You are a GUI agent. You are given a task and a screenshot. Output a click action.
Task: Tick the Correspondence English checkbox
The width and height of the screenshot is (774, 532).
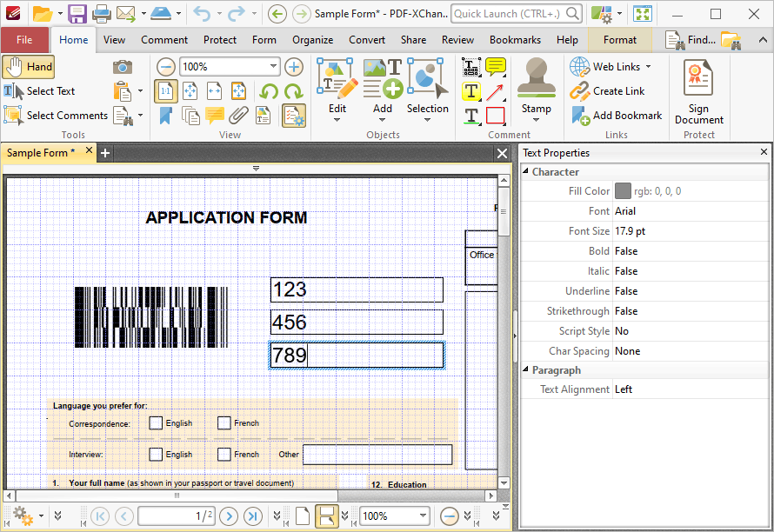[x=156, y=423]
